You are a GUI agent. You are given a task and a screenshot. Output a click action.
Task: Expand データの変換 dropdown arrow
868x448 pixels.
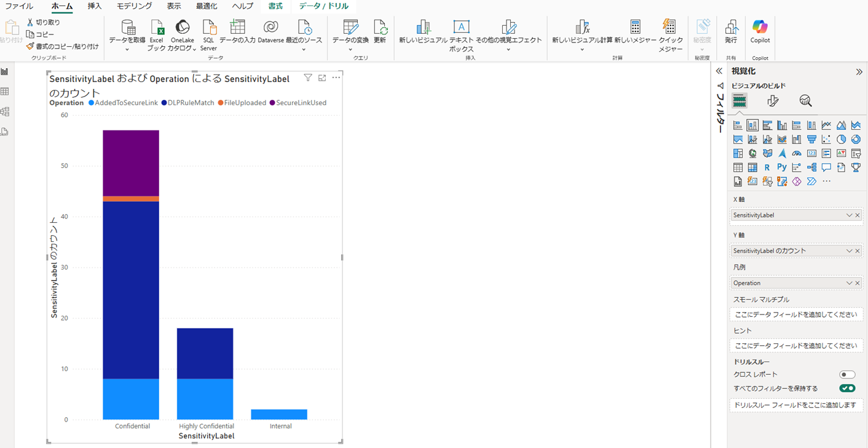click(350, 49)
